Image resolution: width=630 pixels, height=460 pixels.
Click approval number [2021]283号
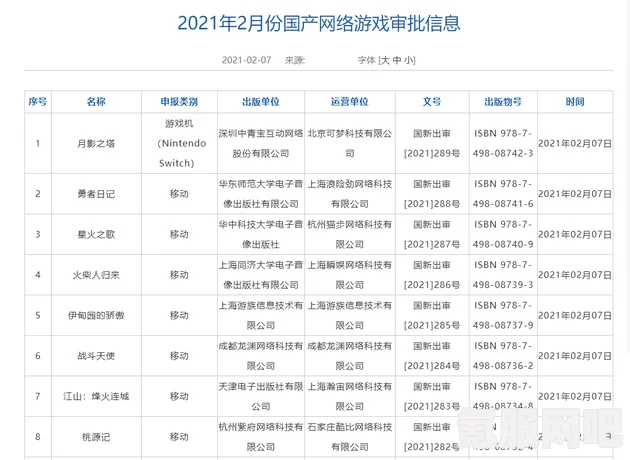click(x=432, y=407)
